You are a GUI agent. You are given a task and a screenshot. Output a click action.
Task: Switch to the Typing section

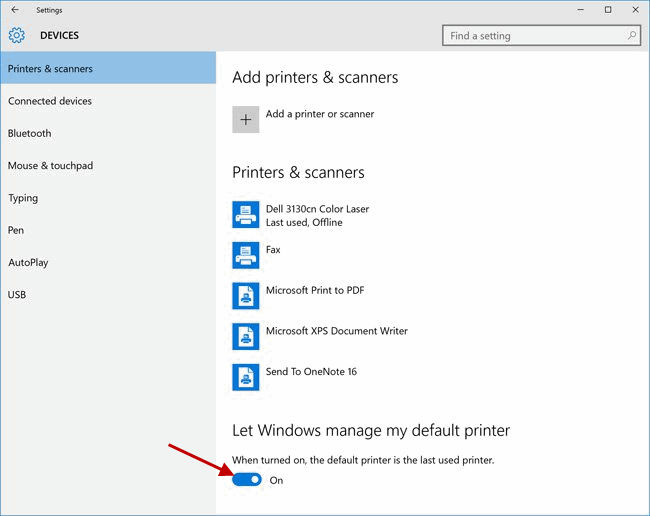(x=23, y=198)
